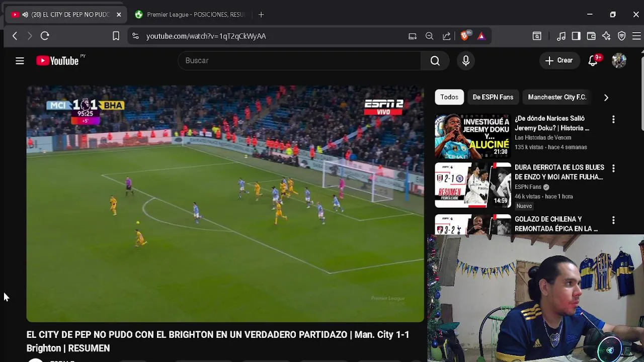Start voice search with microphone
The height and width of the screenshot is (362, 644).
(x=466, y=61)
